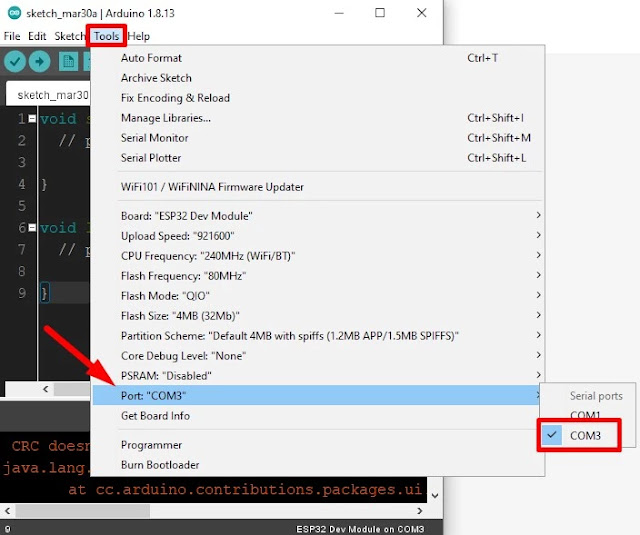This screenshot has width=640, height=535.
Task: Click the "at cc.arduino.contributions.packages.ui" console line
Action: [x=245, y=489]
